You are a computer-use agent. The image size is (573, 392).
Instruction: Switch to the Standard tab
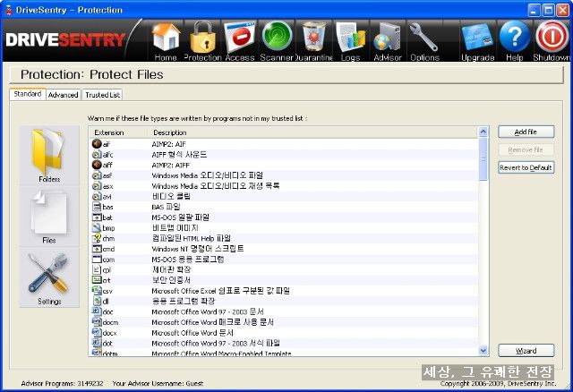(x=28, y=94)
